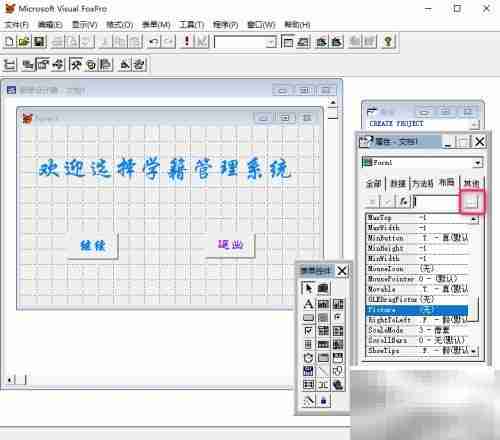
Task: Expand the Form1 object dropdown in Properties
Action: click(x=477, y=163)
